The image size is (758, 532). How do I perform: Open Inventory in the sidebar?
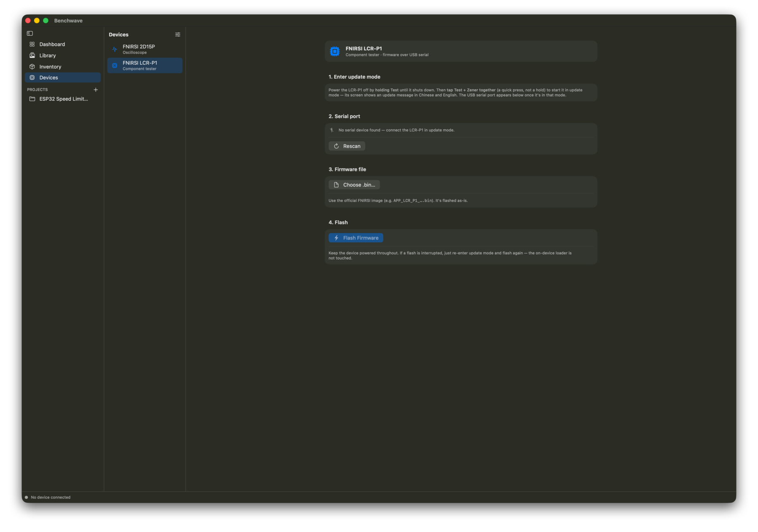[x=62, y=66]
